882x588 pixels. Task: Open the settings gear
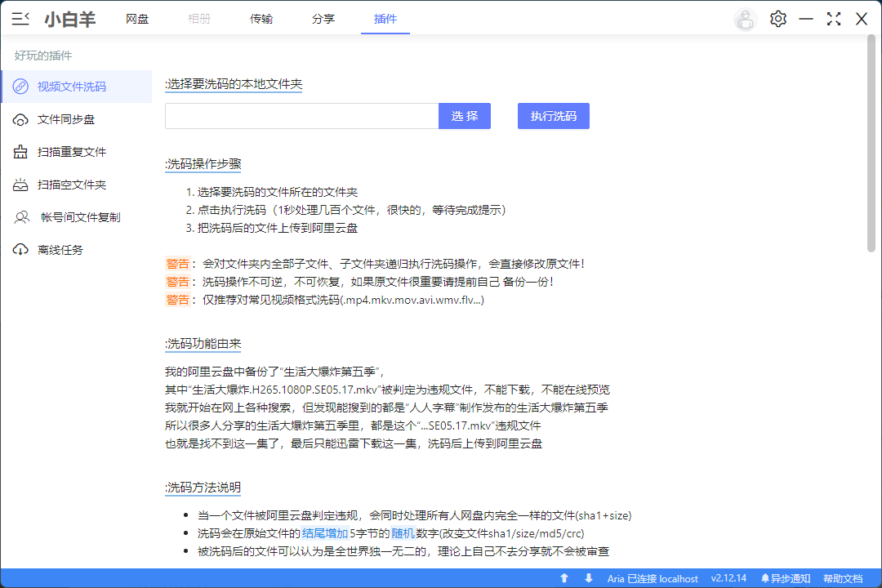(777, 18)
